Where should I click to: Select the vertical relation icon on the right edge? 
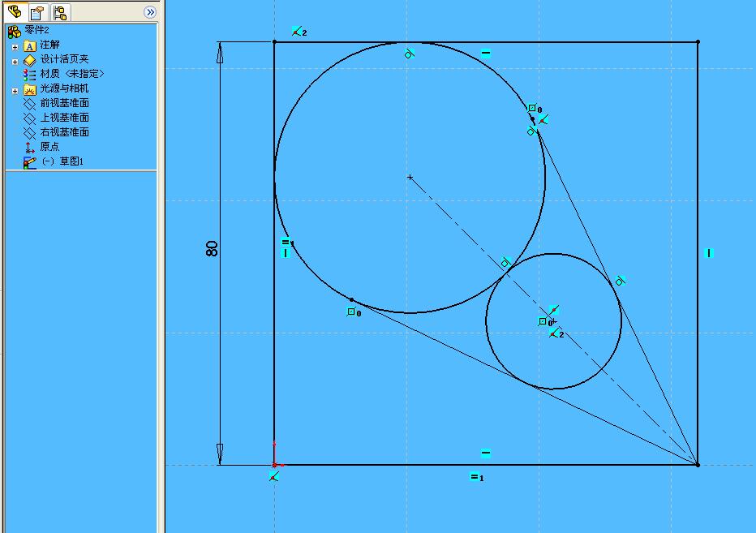tap(708, 253)
